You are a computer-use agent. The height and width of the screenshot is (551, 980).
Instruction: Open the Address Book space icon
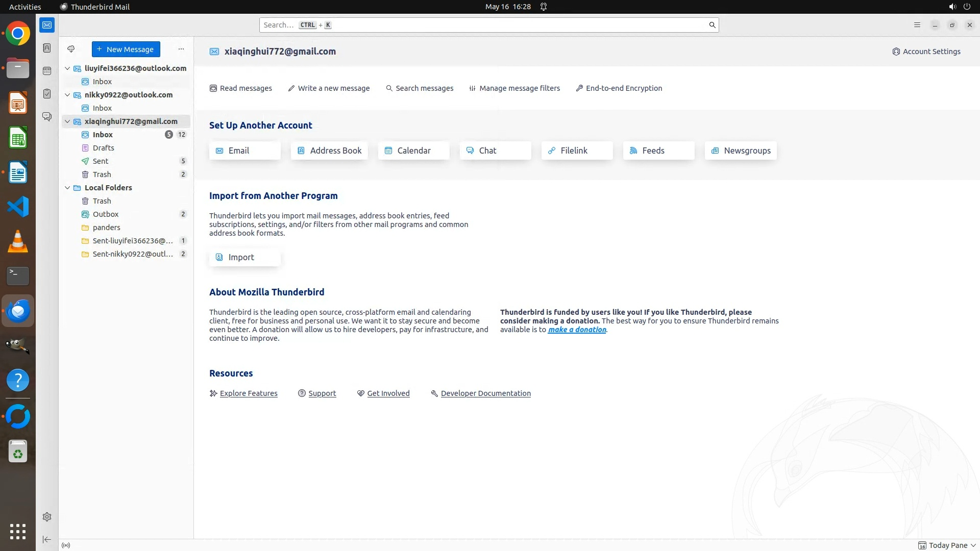click(47, 48)
